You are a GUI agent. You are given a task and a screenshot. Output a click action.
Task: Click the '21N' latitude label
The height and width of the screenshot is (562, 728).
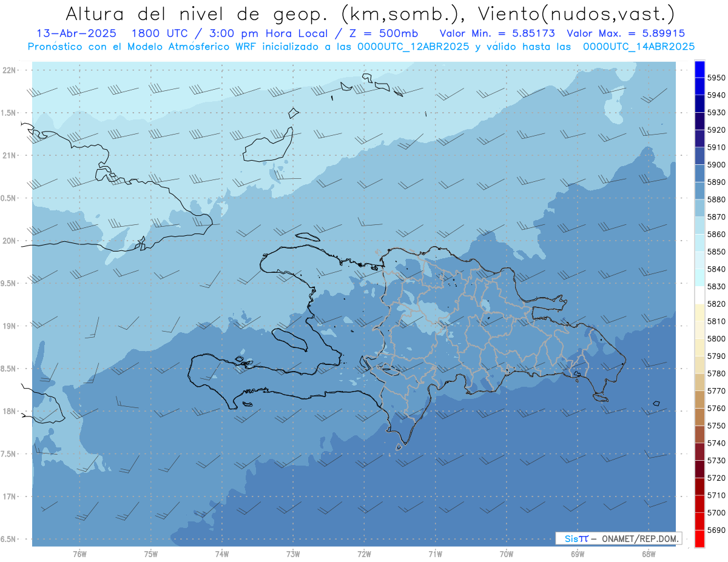point(10,155)
